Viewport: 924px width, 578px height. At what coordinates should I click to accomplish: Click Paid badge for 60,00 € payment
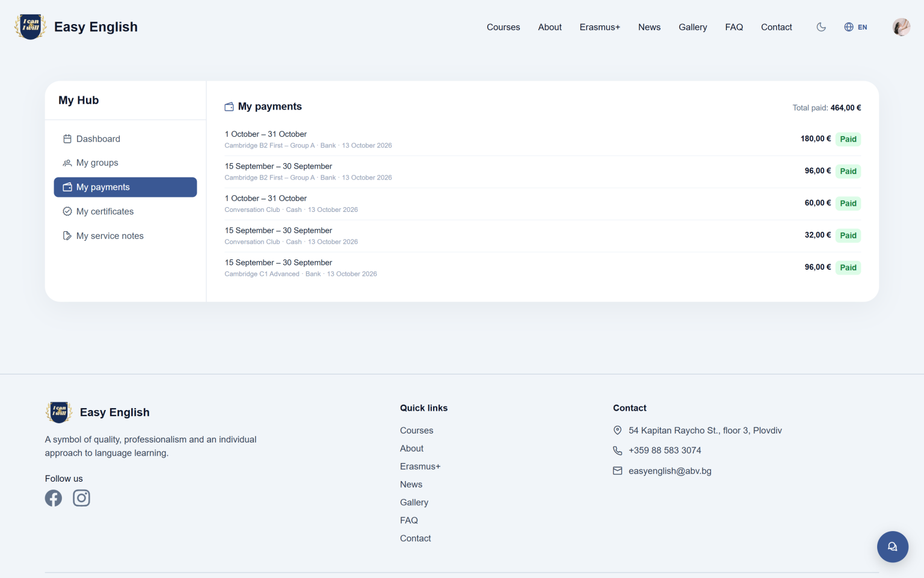(x=848, y=204)
